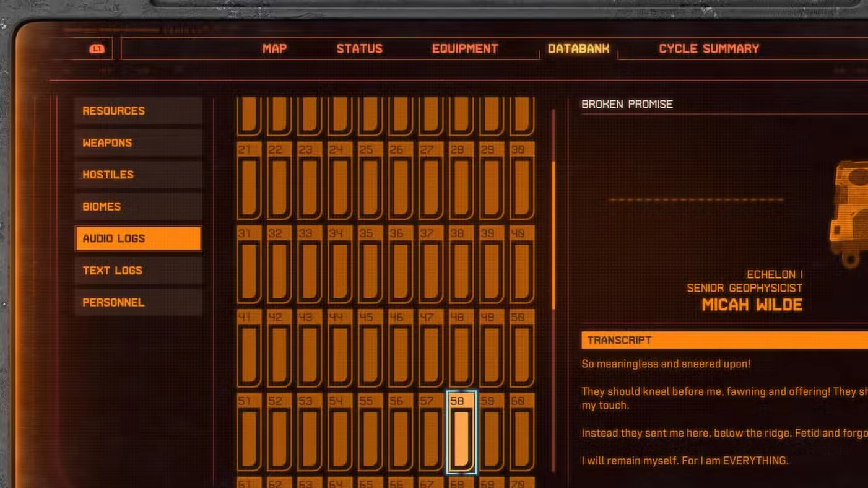This screenshot has height=488, width=868.
Task: Pick audio log slot 53
Action: (x=310, y=432)
